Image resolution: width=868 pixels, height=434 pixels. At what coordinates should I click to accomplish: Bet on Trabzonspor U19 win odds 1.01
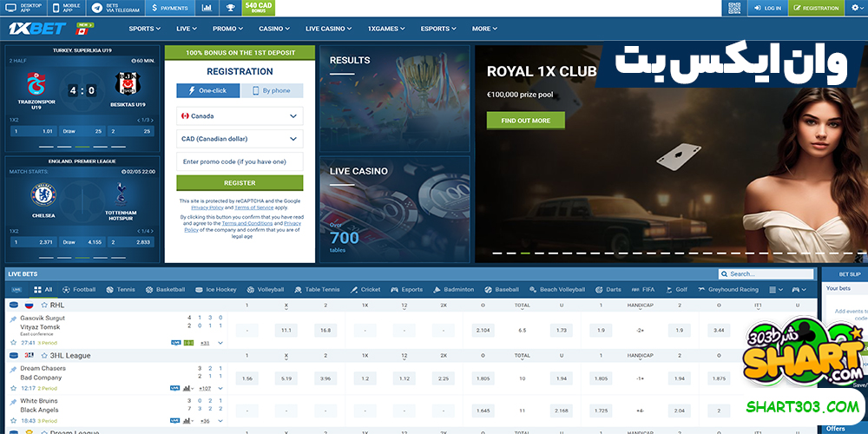tap(33, 131)
